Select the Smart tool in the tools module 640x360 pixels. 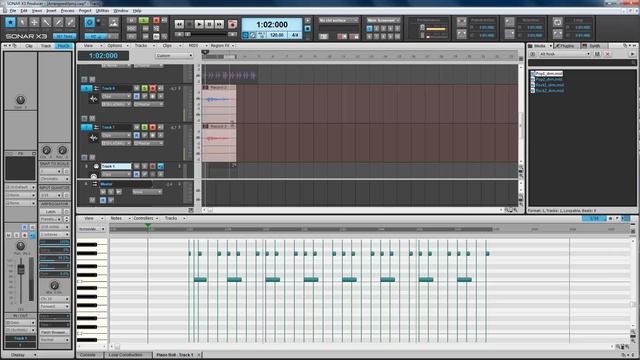pyautogui.click(x=10, y=22)
